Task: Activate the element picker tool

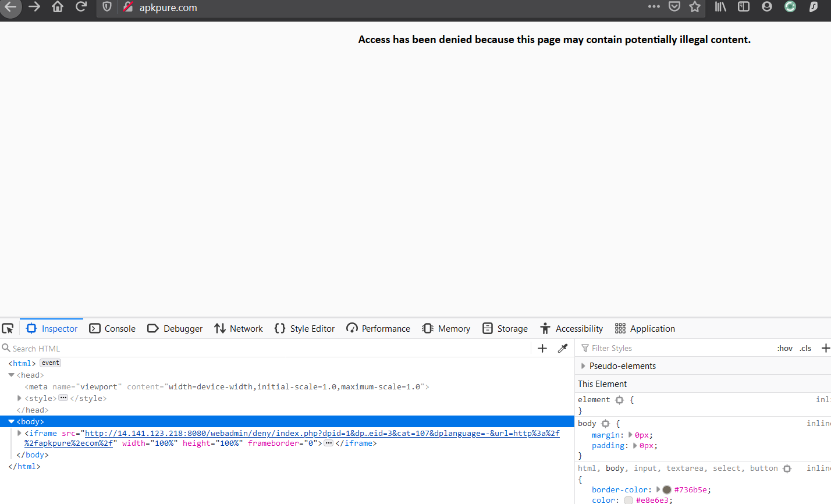Action: coord(8,329)
